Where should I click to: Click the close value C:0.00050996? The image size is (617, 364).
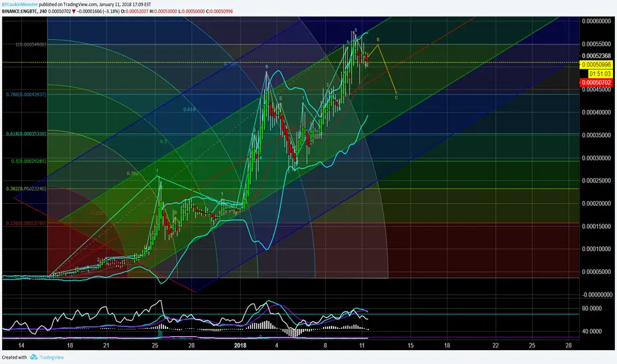(x=220, y=11)
